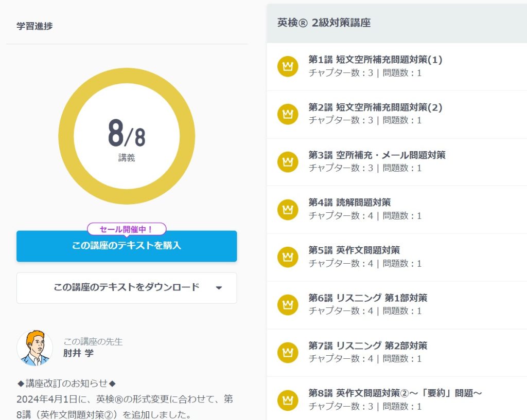
Task: Go to 第8講 英作文問題対策②〜「要約」問題〜
Action: (x=395, y=393)
